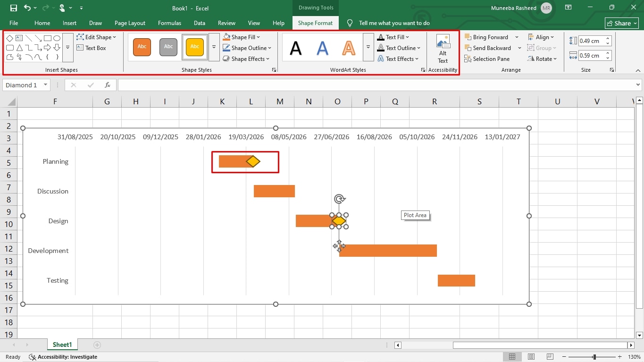
Task: Click the Undo arrow
Action: 27,8
